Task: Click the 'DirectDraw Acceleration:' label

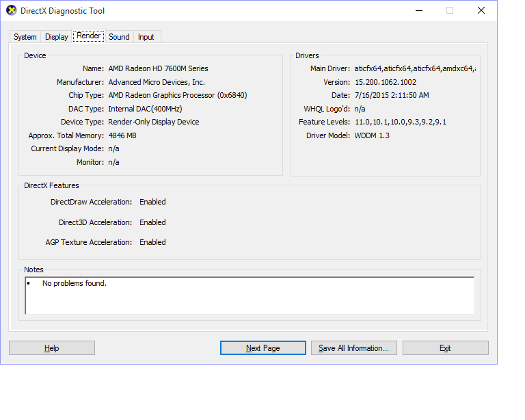Action: (91, 202)
